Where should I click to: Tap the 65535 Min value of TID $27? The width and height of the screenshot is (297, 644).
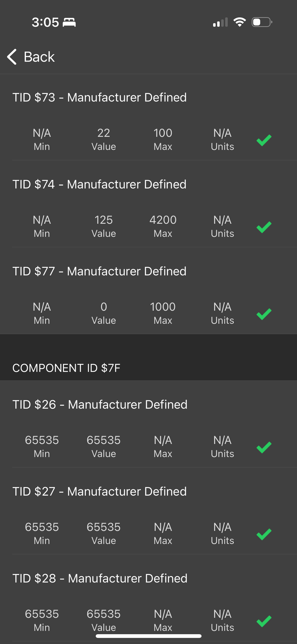pyautogui.click(x=42, y=527)
